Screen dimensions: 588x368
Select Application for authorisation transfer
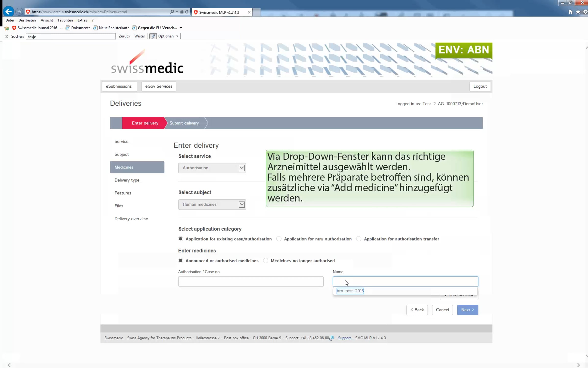[x=359, y=239]
